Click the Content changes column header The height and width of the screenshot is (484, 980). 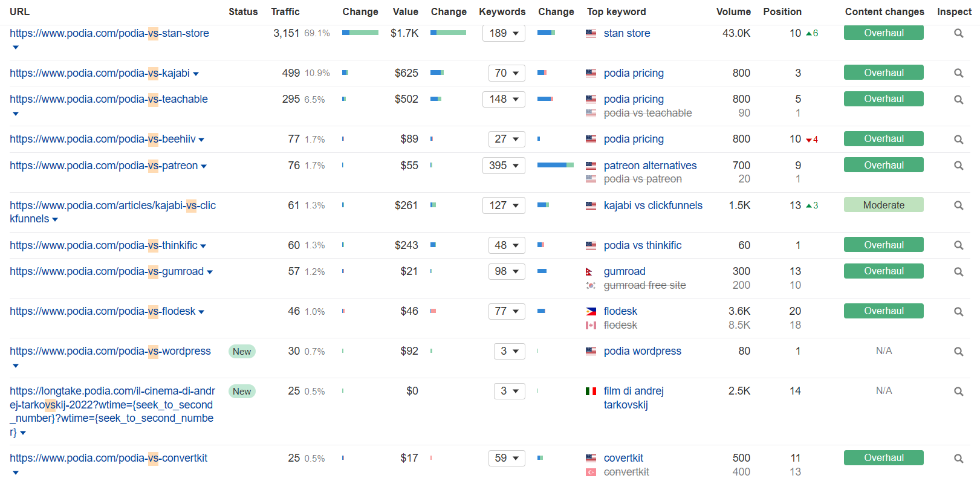(884, 11)
